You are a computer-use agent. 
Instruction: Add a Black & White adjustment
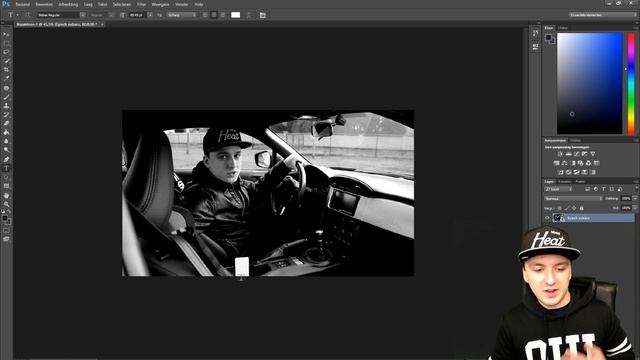click(x=572, y=163)
